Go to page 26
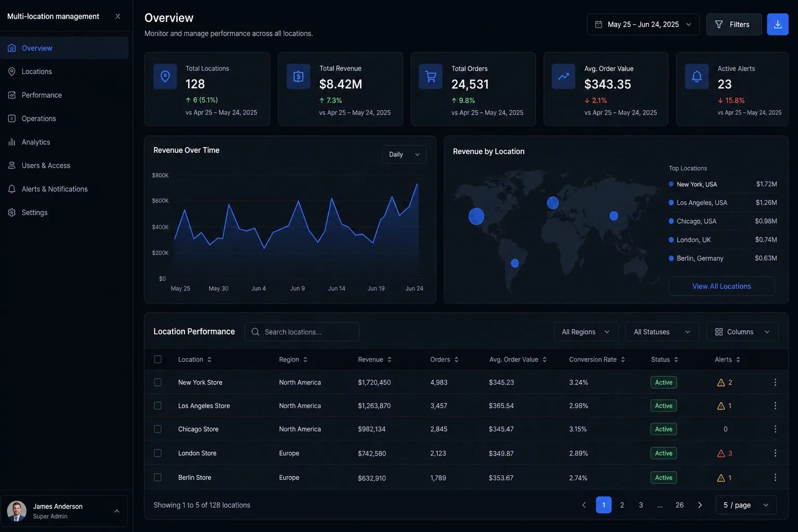Image resolution: width=798 pixels, height=532 pixels. pos(680,505)
